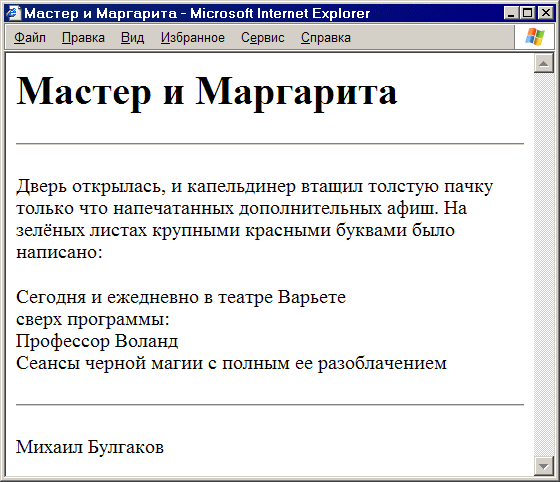Screen dimensions: 560x482
Task: Open the Сервис menu
Action: (x=262, y=37)
